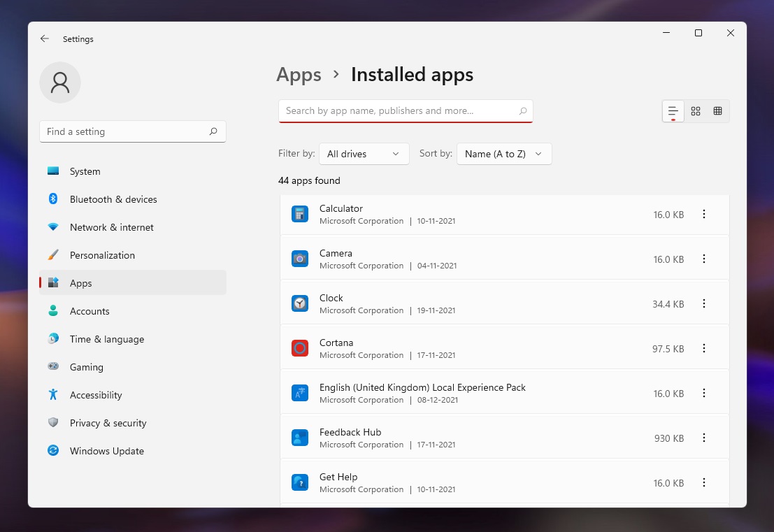Open Windows Update settings
774x532 pixels.
pos(106,451)
